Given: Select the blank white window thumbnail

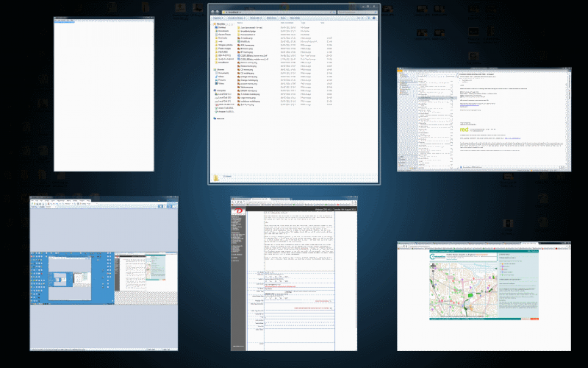Looking at the screenshot, I should coord(104,94).
